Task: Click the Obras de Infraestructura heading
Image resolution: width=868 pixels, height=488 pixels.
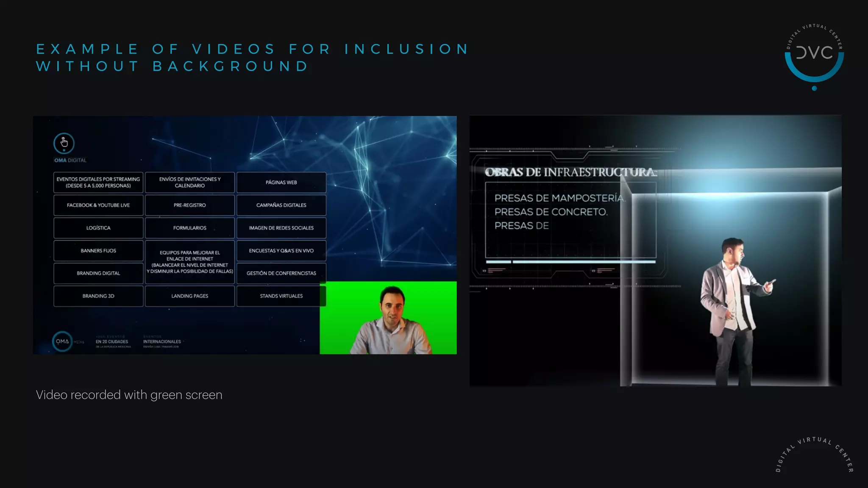Action: point(570,172)
